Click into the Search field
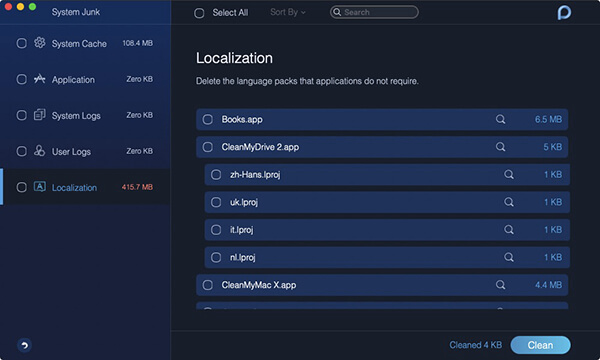Image resolution: width=600 pixels, height=360 pixels. tap(374, 12)
